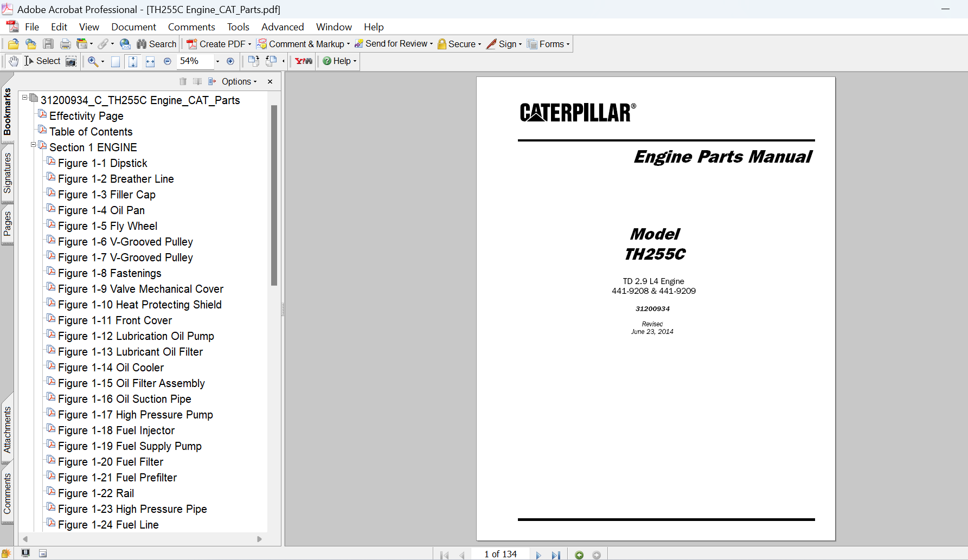Click the Organizer icon

point(82,44)
